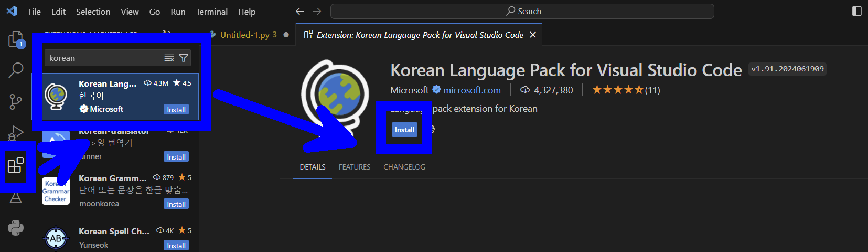Select the Korean Language Pack list entry title

point(108,83)
